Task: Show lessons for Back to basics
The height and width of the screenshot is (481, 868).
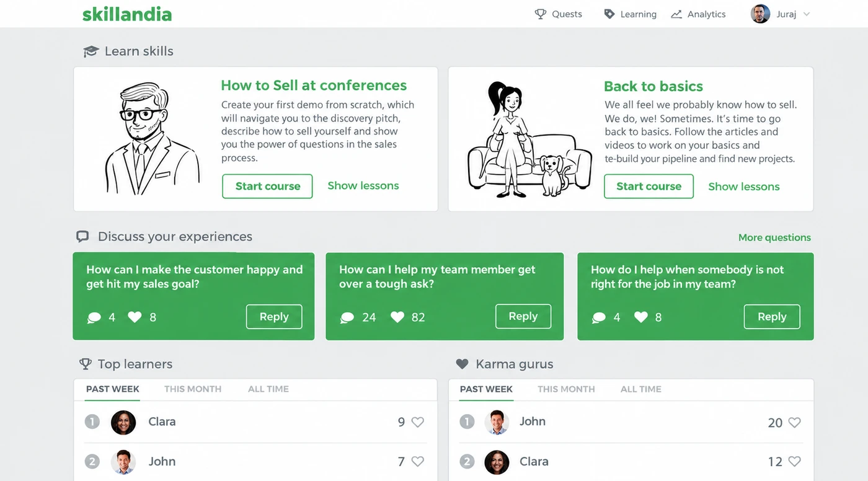Action: tap(744, 187)
